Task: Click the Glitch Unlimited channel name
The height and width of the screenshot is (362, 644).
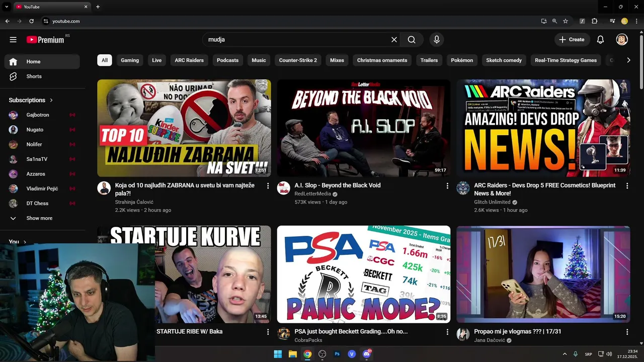Action: pyautogui.click(x=492, y=202)
